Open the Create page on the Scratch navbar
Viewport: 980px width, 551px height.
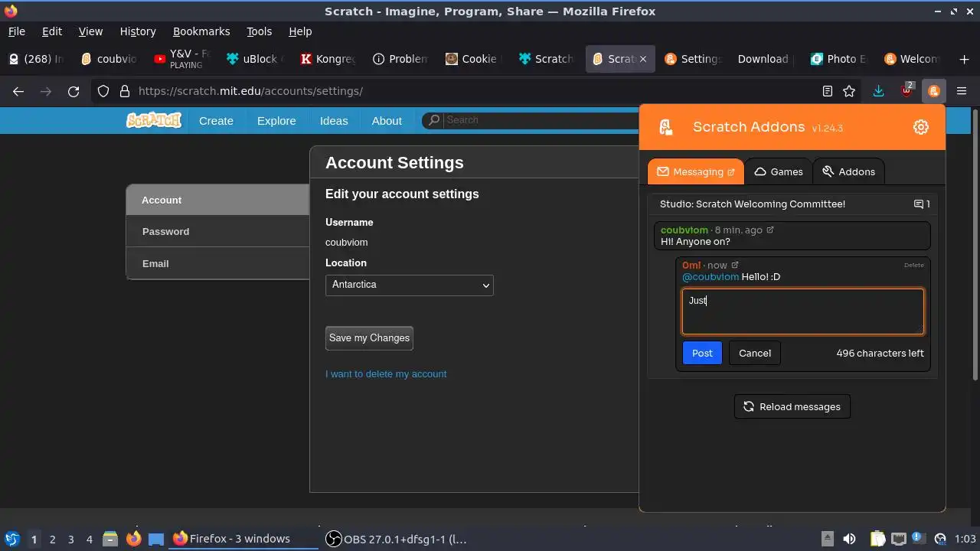[216, 121]
